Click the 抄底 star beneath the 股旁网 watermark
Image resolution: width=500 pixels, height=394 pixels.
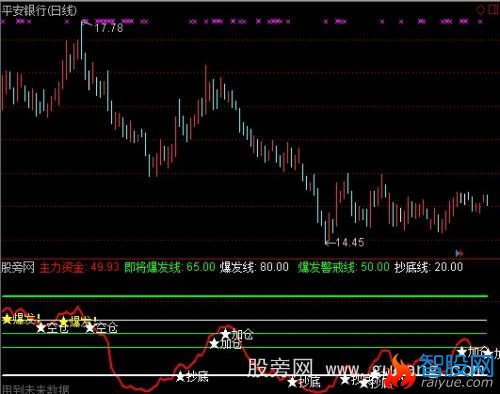[x=292, y=382]
